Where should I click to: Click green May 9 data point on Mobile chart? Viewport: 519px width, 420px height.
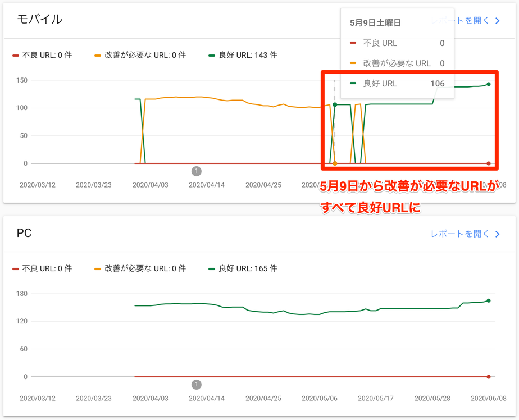tap(335, 104)
